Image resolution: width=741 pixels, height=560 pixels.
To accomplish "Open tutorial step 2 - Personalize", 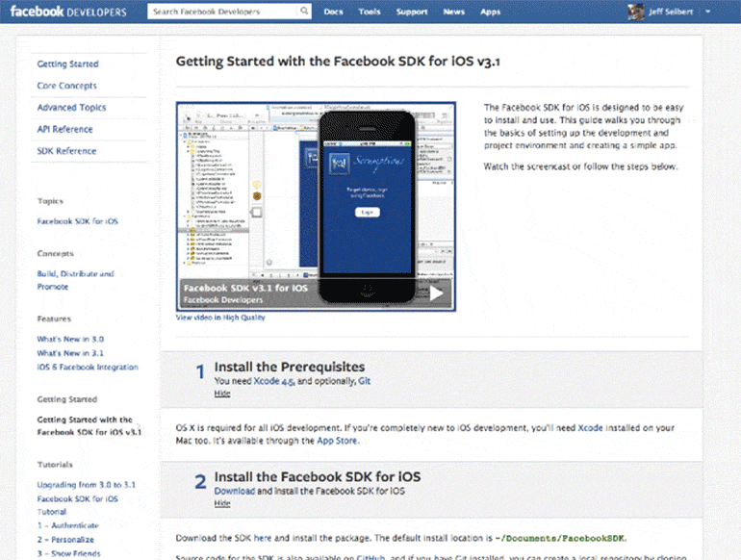I will coord(65,540).
